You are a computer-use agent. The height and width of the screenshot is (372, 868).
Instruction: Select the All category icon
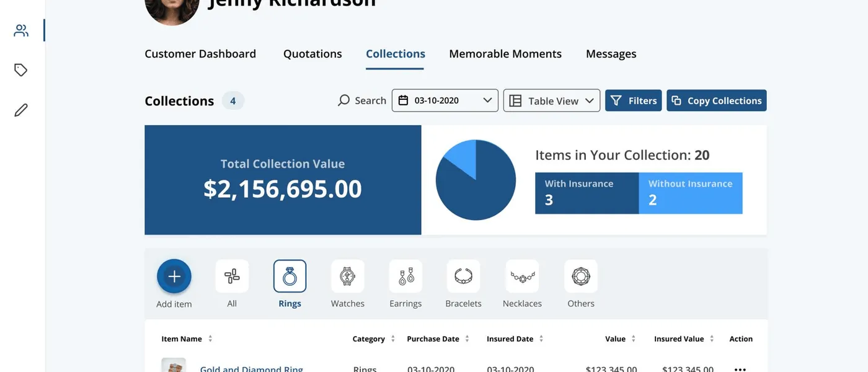(x=232, y=276)
